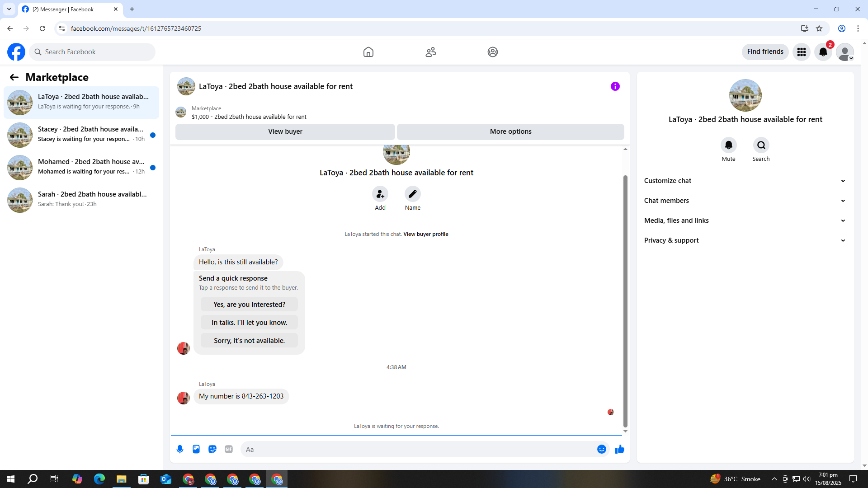Screen dimensions: 868x488
Task: Open the emoji picker in message box
Action: [601, 449]
